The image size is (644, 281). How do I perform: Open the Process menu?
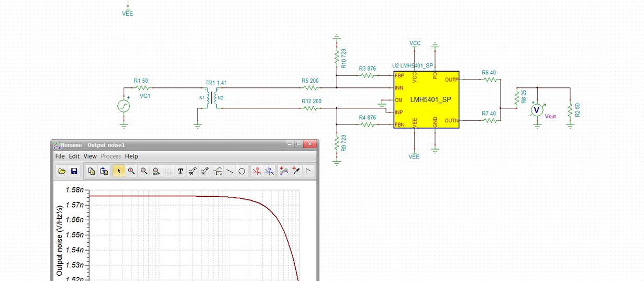pos(111,156)
